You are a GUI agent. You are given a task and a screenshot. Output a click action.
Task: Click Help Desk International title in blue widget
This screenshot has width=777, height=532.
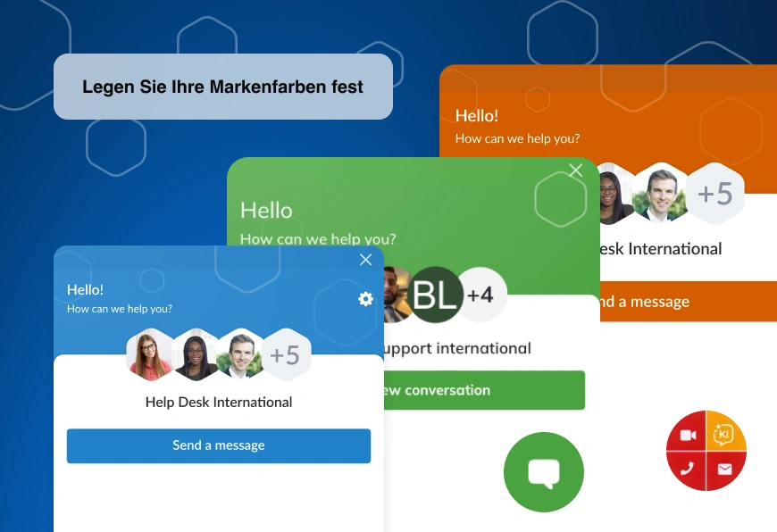tap(219, 403)
